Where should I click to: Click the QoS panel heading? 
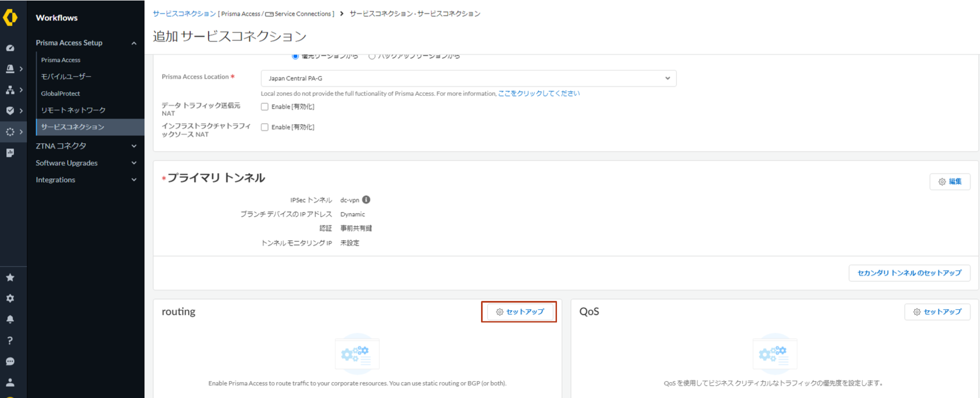tap(589, 312)
